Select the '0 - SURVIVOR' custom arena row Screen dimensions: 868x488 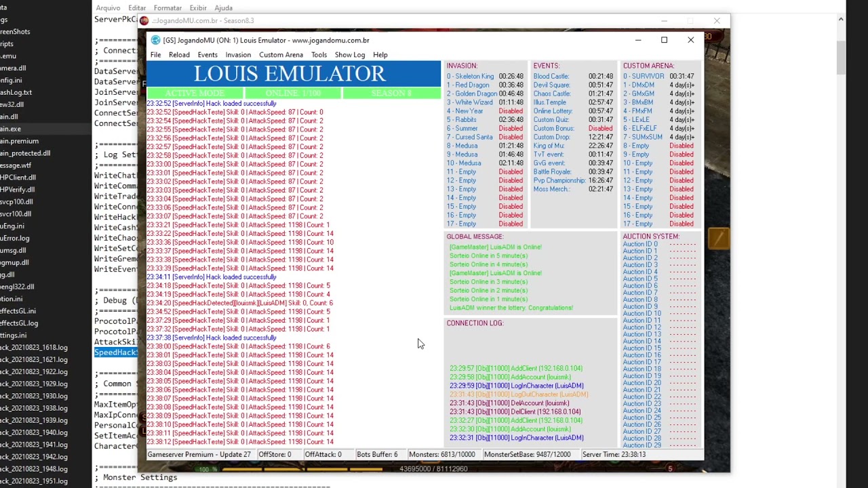tap(658, 77)
